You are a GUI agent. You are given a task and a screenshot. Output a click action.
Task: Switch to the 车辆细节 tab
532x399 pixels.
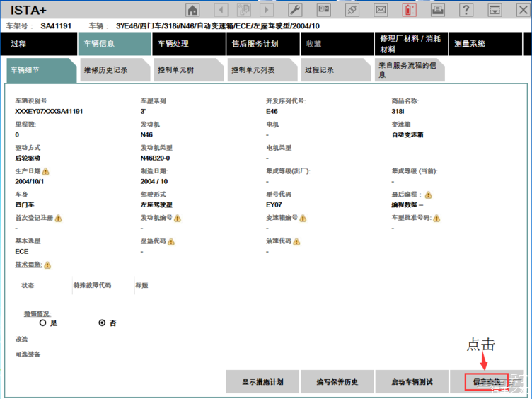42,70
